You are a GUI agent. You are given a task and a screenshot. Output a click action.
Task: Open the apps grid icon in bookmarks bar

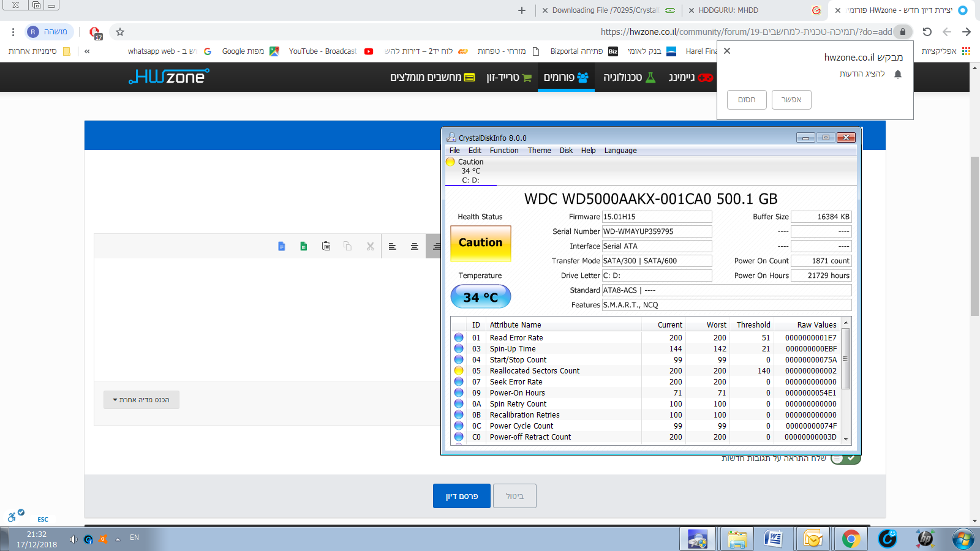(x=967, y=51)
